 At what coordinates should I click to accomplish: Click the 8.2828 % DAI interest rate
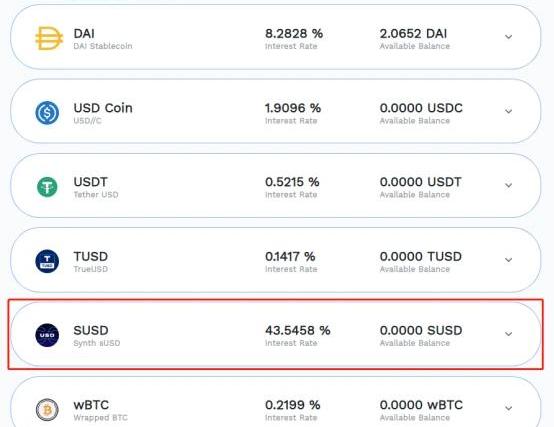(294, 34)
